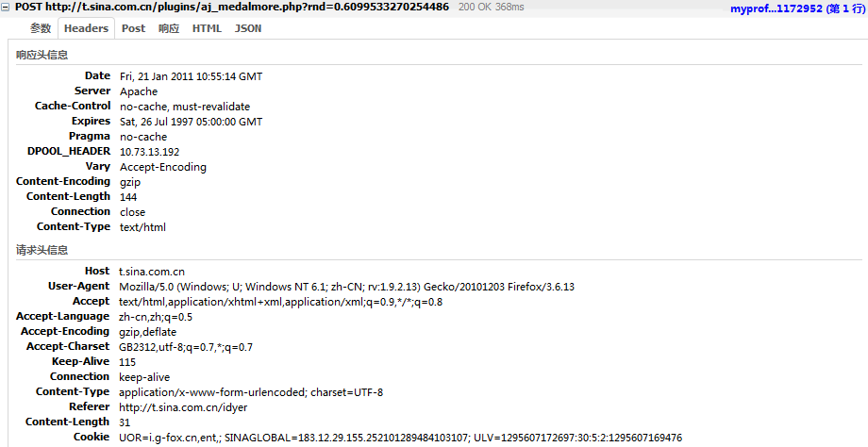Select the Referer value http://t.sina.com.cn/idyer
The height and width of the screenshot is (447, 868).
click(x=183, y=407)
